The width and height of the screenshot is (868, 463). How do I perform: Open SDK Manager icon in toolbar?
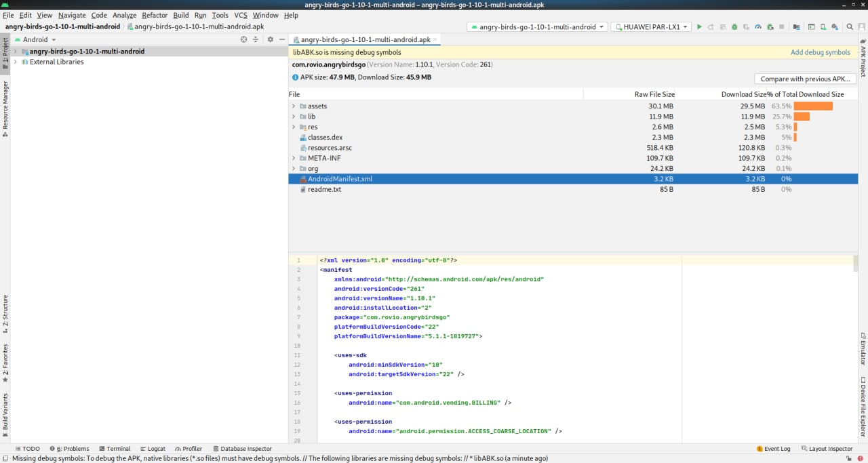835,27
